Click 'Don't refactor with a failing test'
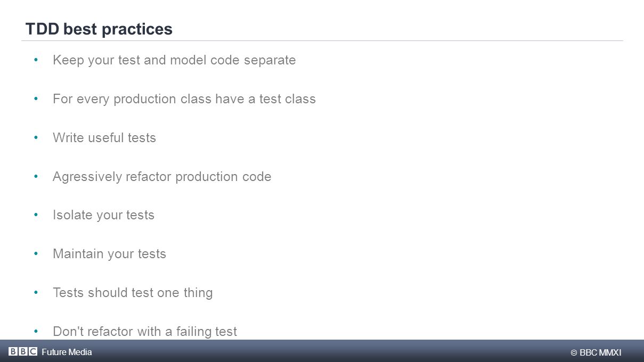 [x=145, y=332]
